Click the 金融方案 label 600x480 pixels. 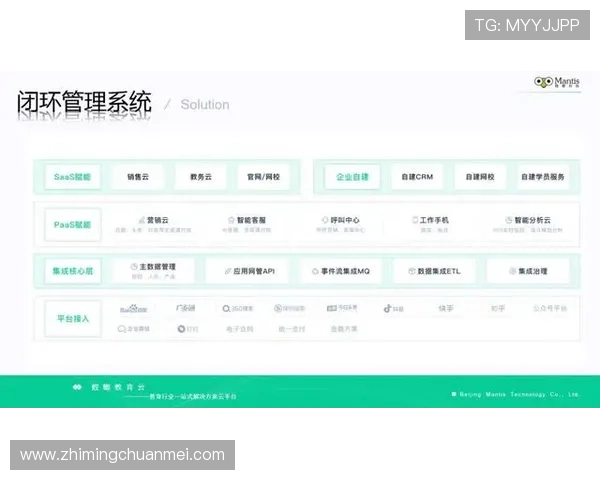344,329
